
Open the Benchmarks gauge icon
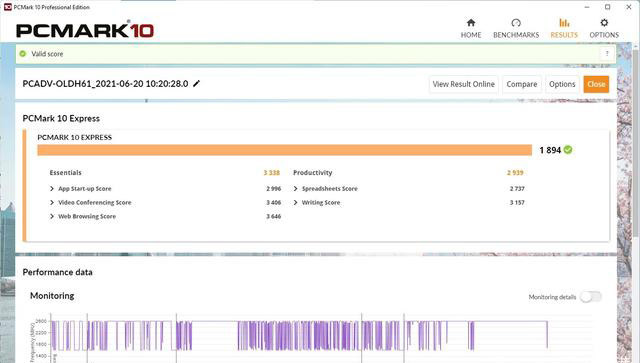pos(516,23)
